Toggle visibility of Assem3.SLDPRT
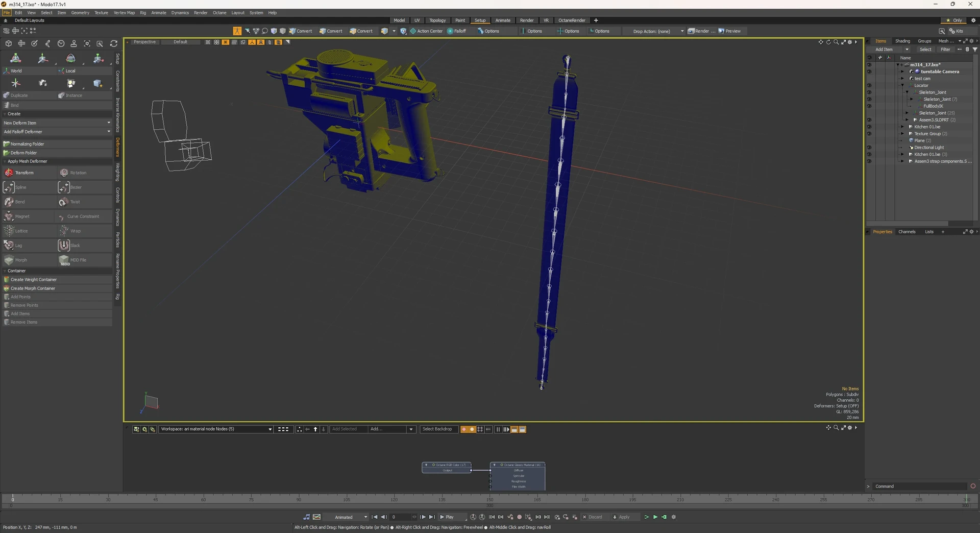Screen dimensions: 980x533 pyautogui.click(x=869, y=120)
